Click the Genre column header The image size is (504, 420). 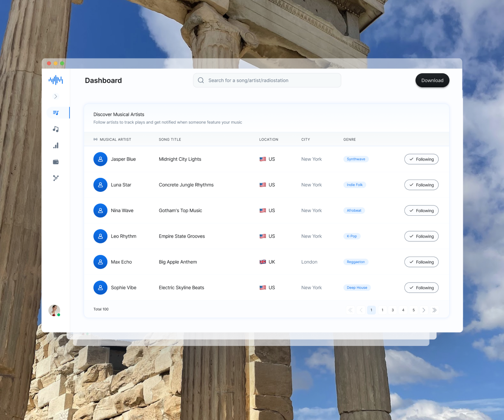(x=350, y=140)
